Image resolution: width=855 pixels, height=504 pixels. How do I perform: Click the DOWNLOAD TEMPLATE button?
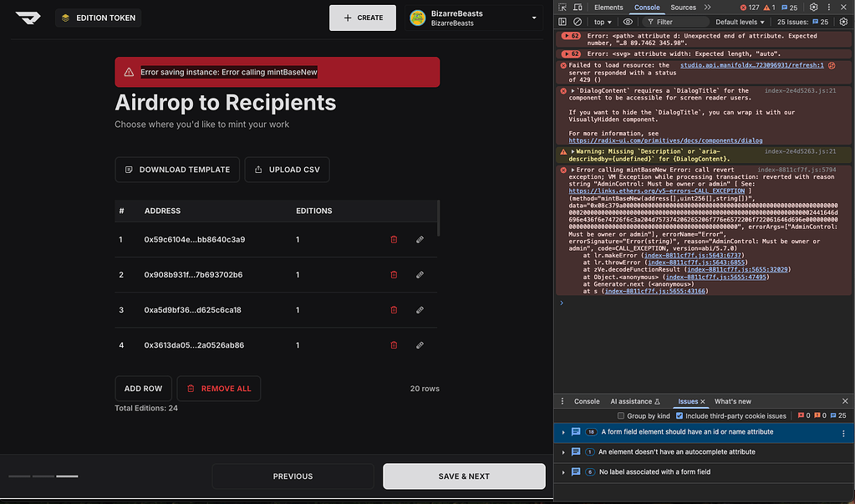(x=176, y=169)
